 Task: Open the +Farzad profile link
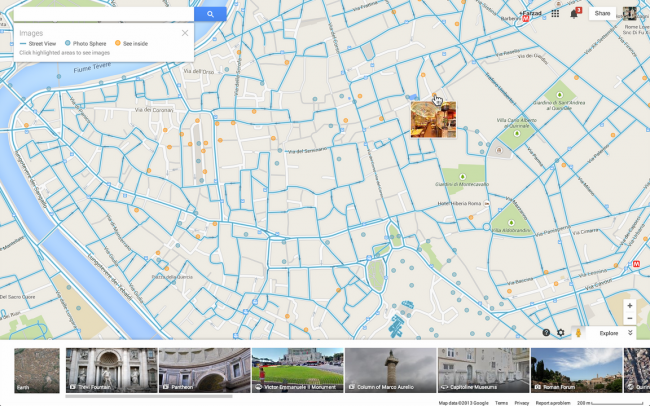point(530,13)
